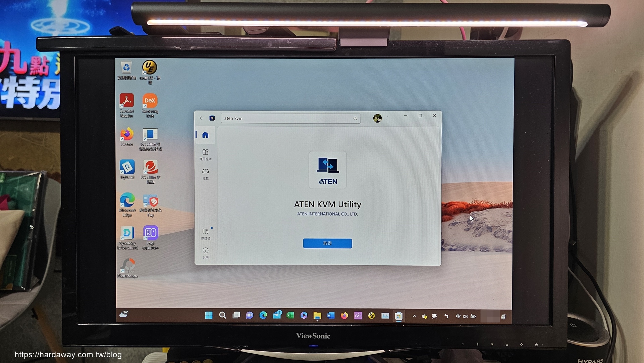Click the OneDrive warning tray icon
Viewport: 644px width, 363px height.
click(x=424, y=316)
